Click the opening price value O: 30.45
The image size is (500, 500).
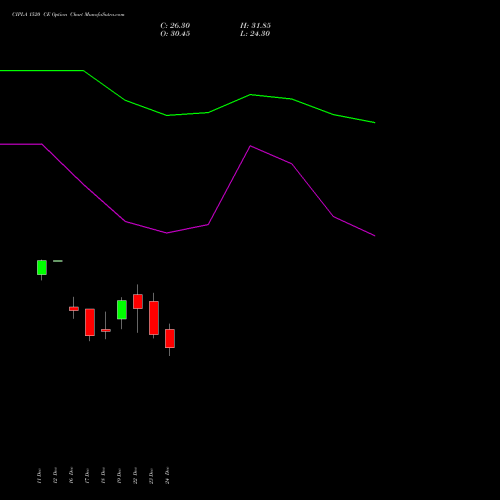coord(175,34)
